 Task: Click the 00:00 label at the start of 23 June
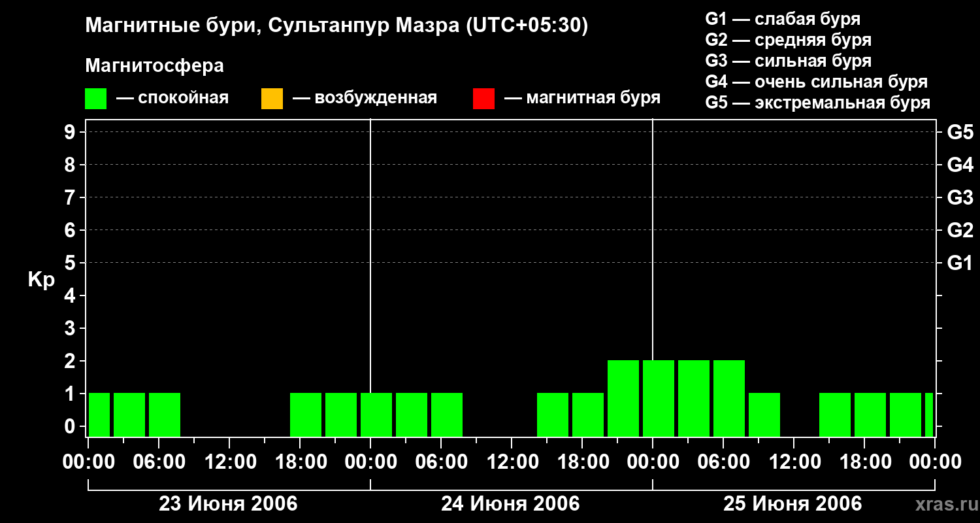pos(88,462)
